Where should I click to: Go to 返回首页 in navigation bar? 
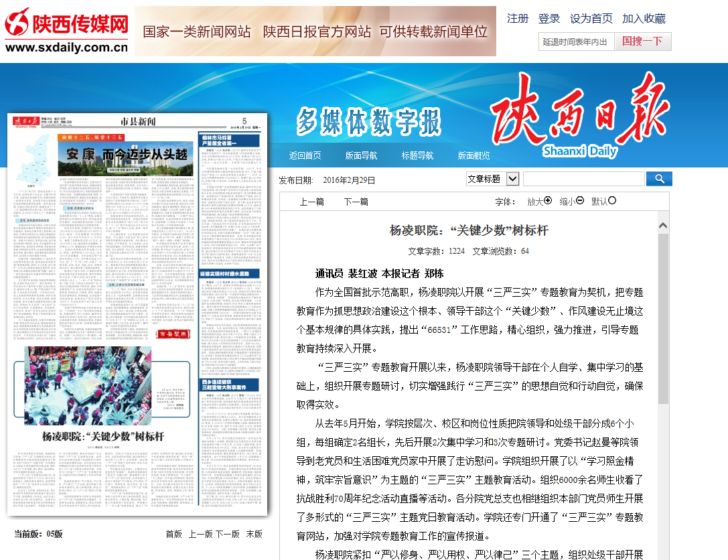305,155
